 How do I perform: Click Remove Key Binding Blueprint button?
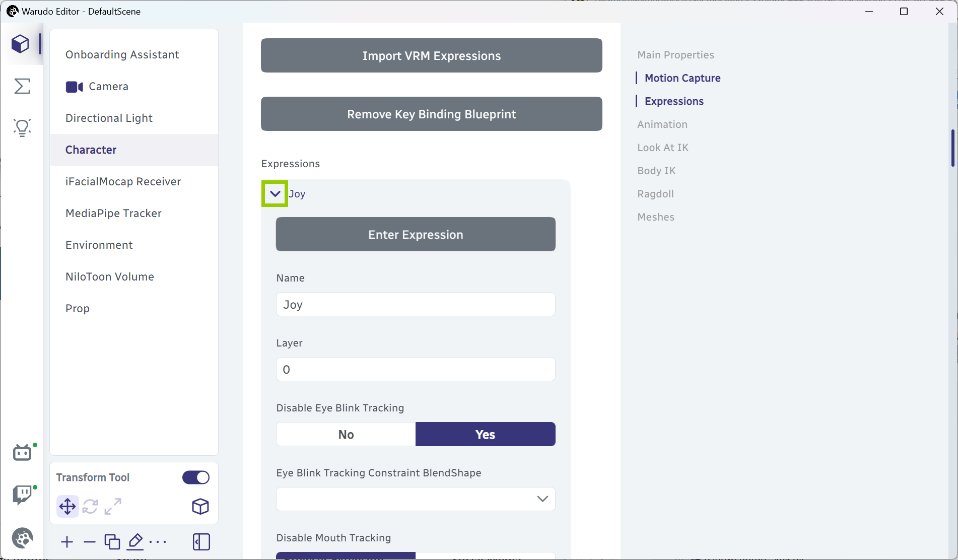coord(432,114)
